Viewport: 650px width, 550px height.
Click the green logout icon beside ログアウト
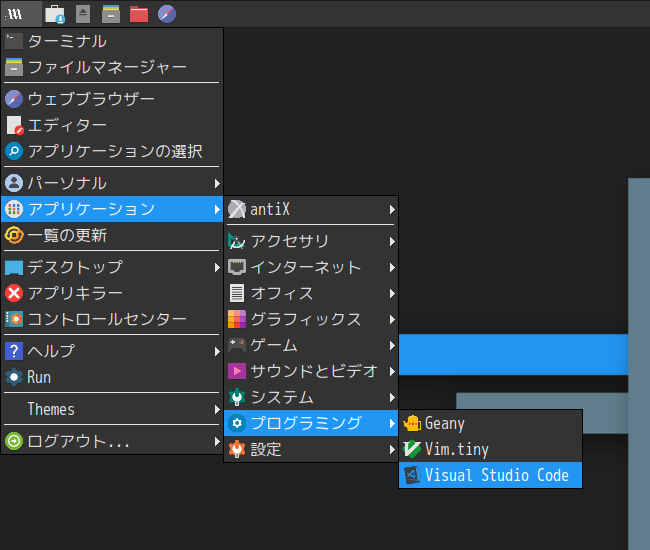tap(14, 441)
